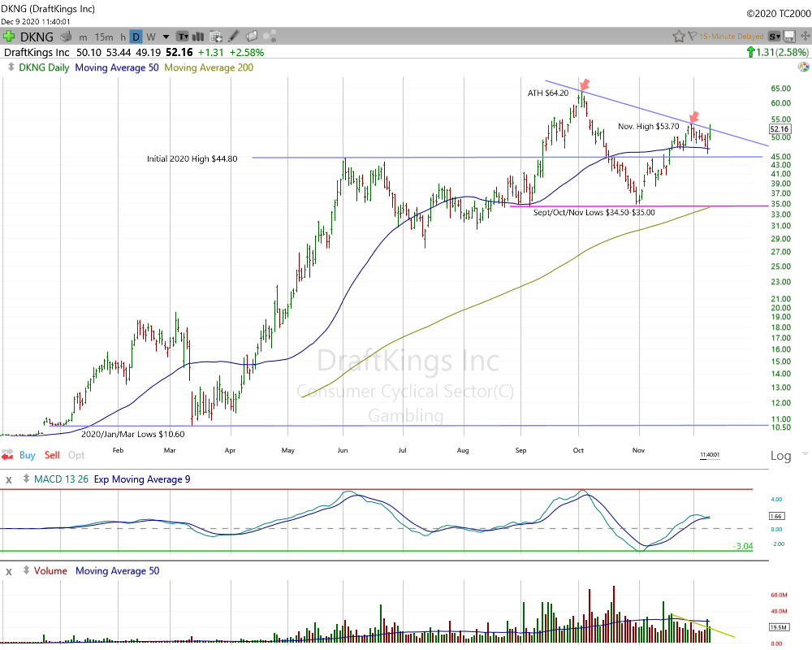
Task: Click the 15-Minute Delayed status text
Action: click(732, 37)
